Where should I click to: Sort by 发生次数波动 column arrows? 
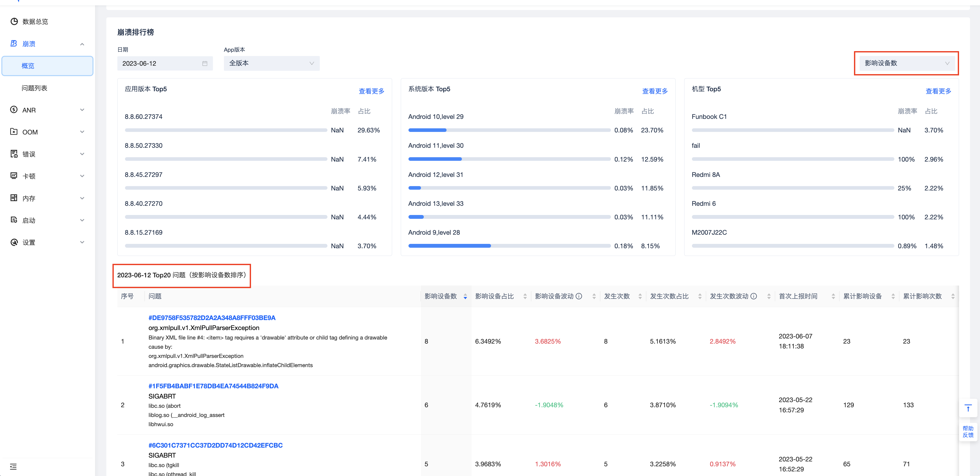click(768, 296)
